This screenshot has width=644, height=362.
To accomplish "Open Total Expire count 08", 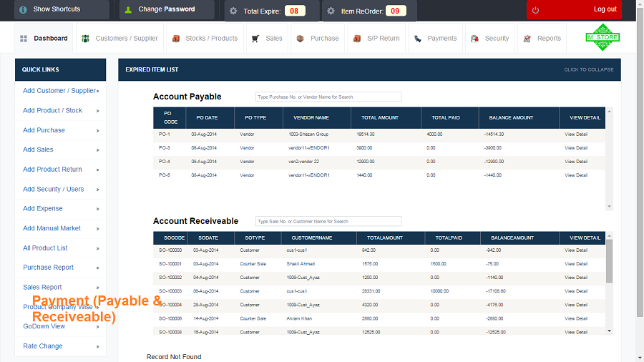I will (x=295, y=11).
